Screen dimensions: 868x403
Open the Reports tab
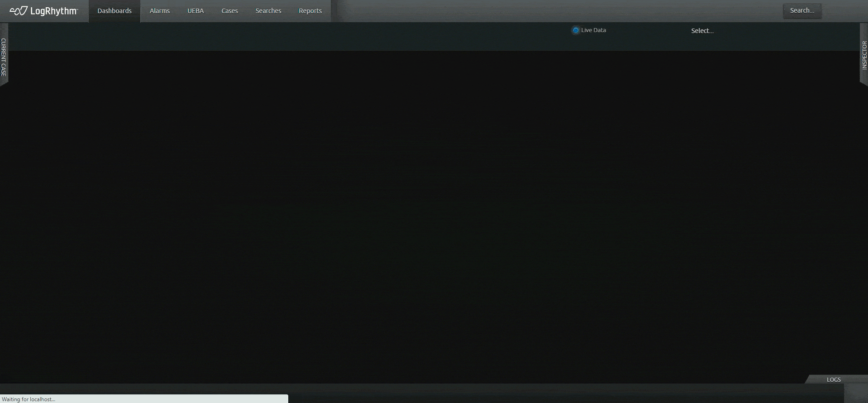(310, 11)
